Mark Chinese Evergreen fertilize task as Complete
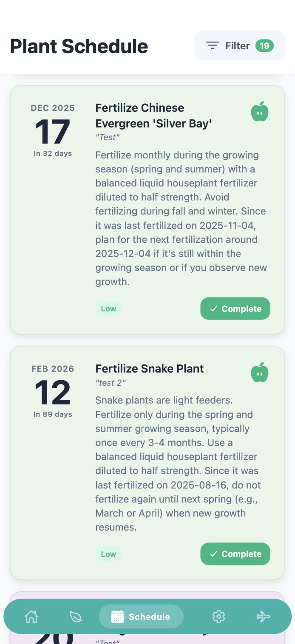 click(x=235, y=308)
